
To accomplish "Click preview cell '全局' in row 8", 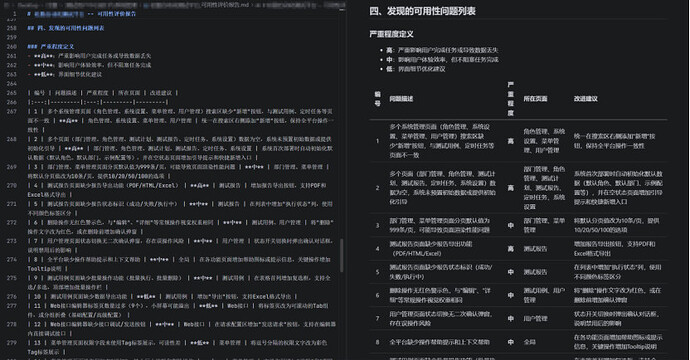I will [x=529, y=342].
